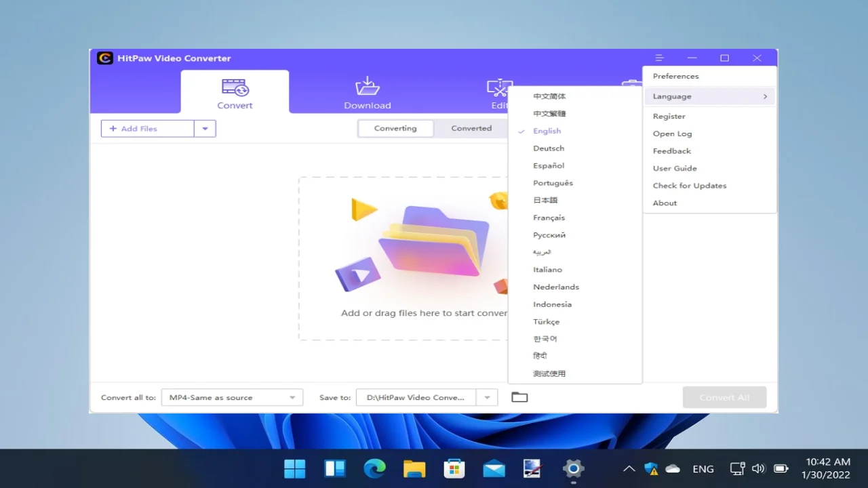The height and width of the screenshot is (488, 868).
Task: Open output folder icon
Action: tap(519, 397)
